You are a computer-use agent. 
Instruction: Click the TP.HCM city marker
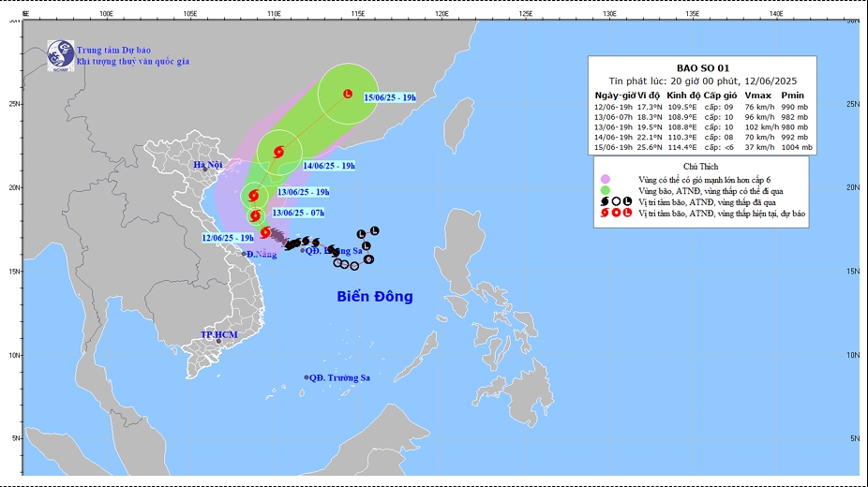point(219,341)
